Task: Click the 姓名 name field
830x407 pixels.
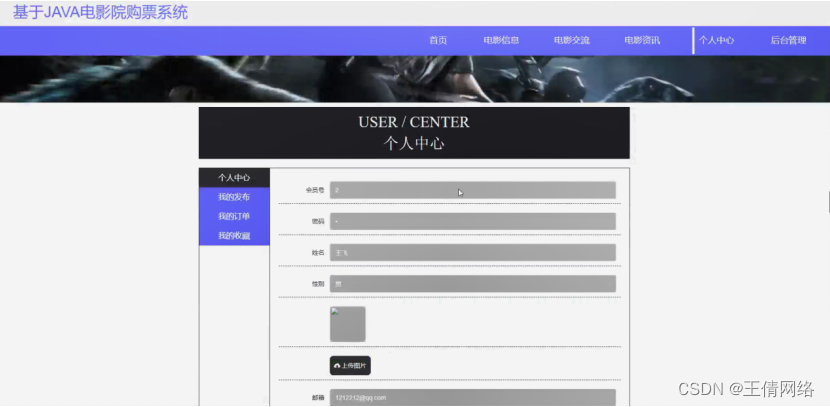Action: 472,253
